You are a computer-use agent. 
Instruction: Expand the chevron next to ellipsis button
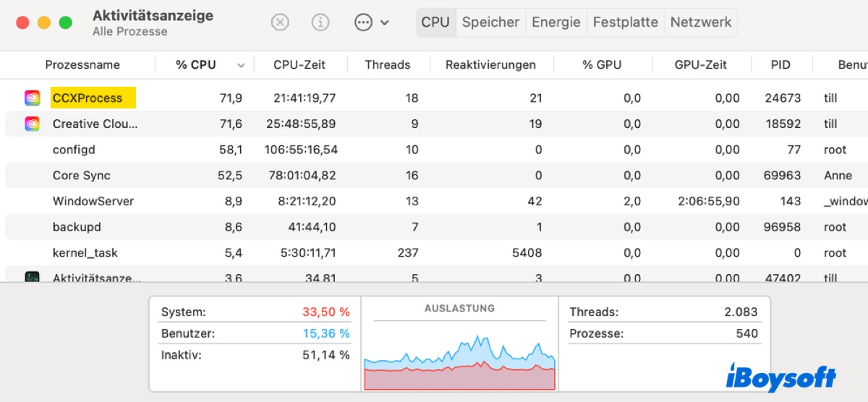[x=385, y=23]
